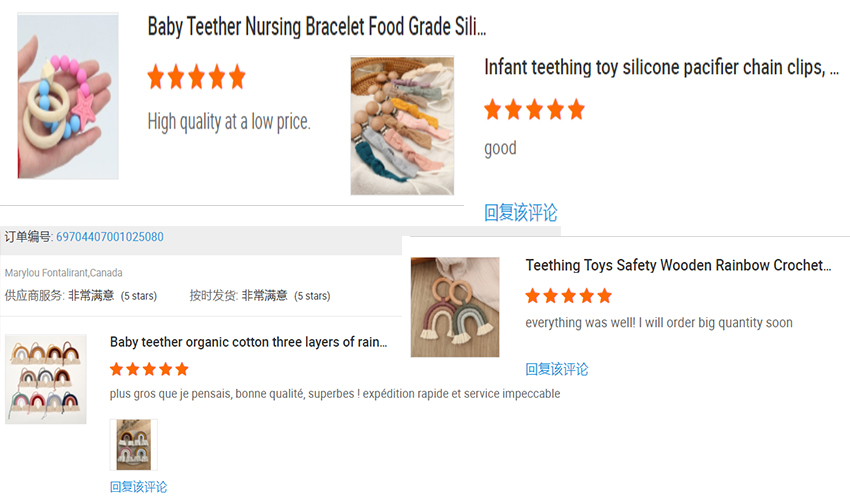Click order number 69704407001025080

pos(110,237)
